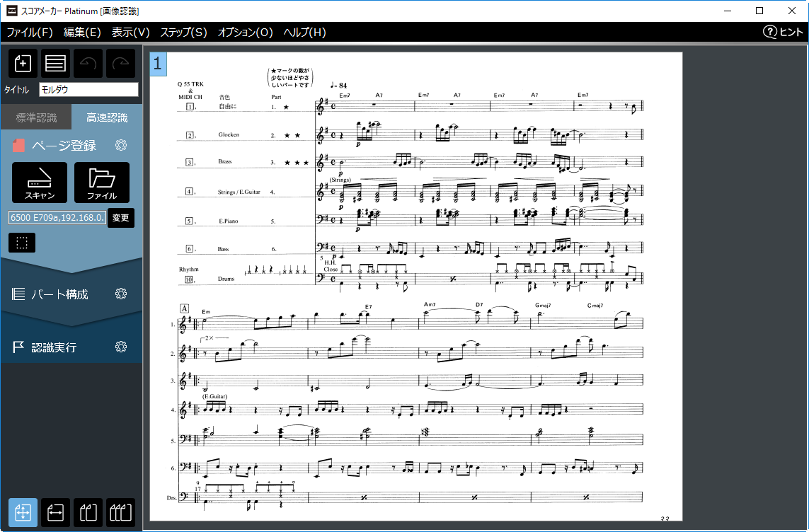Click the list icon beside パート構成

point(18,294)
